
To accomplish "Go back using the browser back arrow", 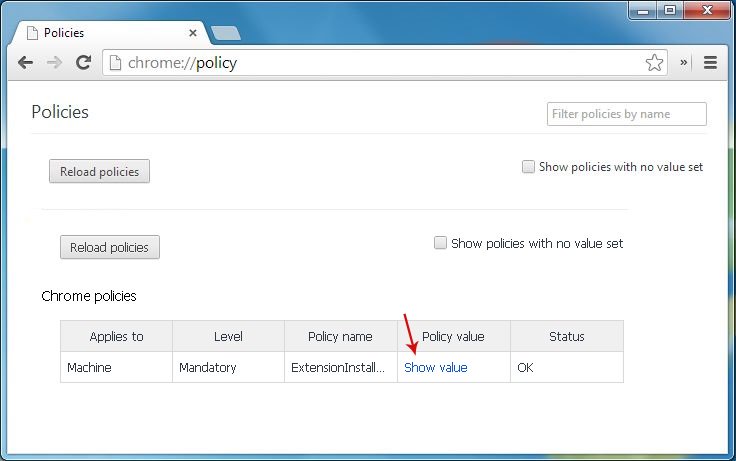I will click(25, 62).
